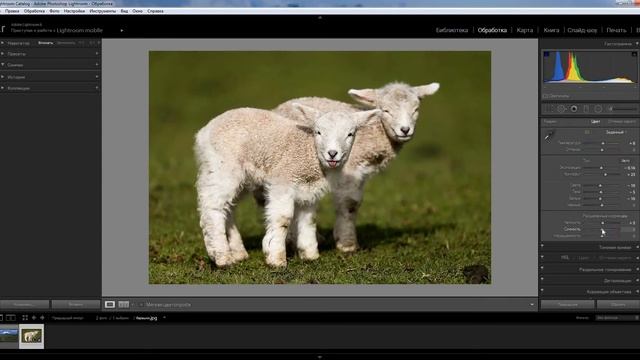Screen dimensions: 640x360
Task: Select the landscape photo thumbnail in filmstrip
Action: 9,336
